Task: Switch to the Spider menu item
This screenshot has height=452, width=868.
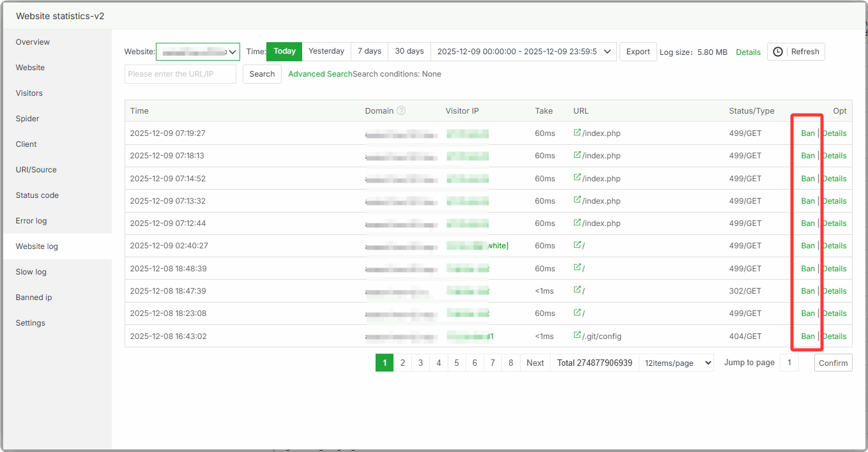Action: [x=27, y=119]
